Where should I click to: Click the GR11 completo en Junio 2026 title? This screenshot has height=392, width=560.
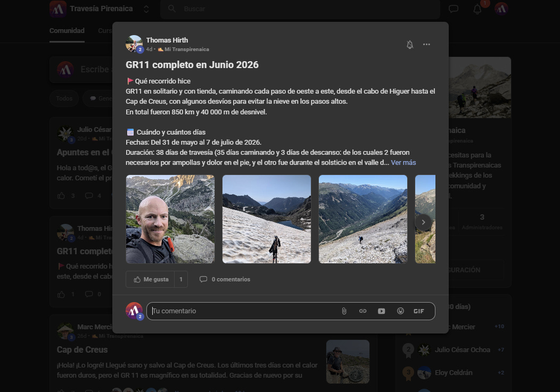click(x=192, y=65)
